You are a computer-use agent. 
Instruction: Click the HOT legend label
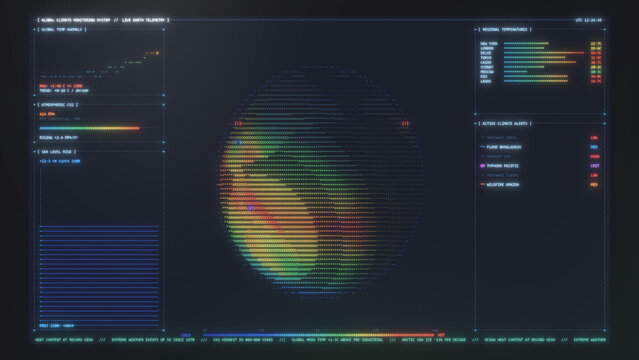pos(441,335)
